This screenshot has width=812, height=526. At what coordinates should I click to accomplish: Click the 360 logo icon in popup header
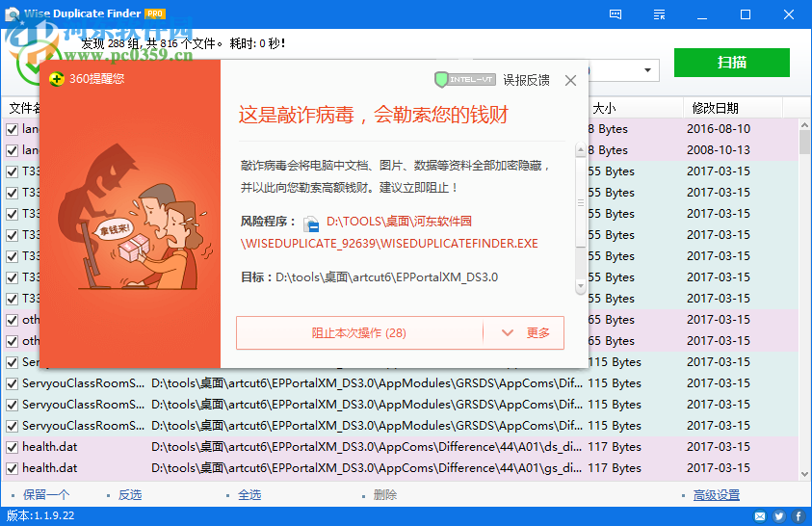coord(57,79)
